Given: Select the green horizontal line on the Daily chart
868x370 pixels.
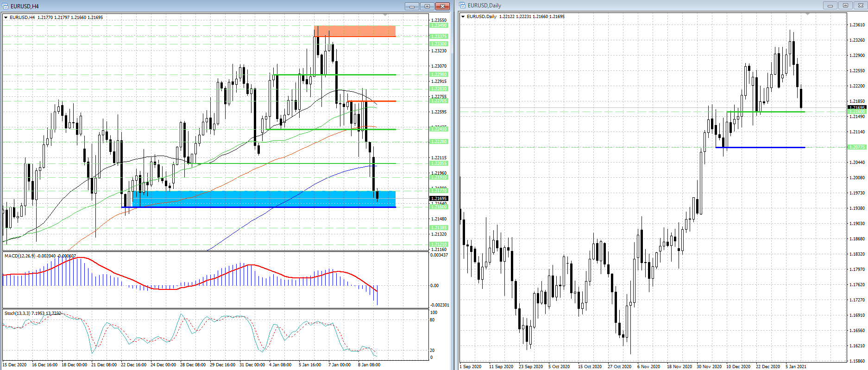Looking at the screenshot, I should [x=766, y=112].
